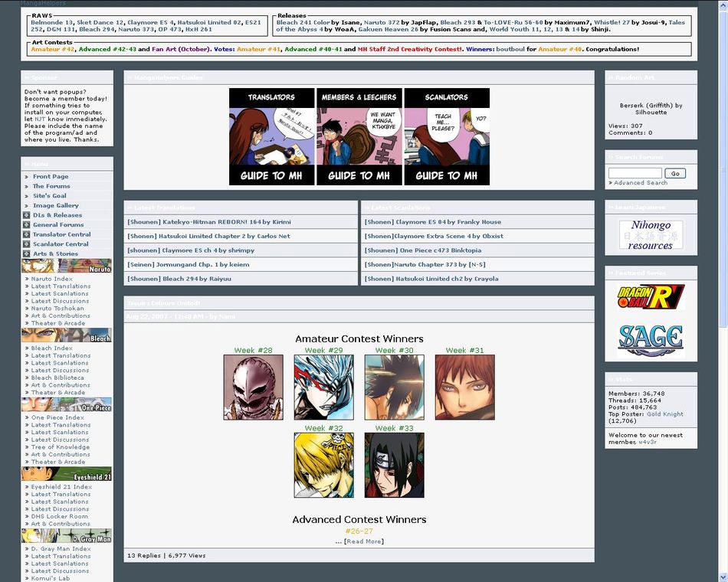
Task: Open the DHS Locker Room link
Action: click(x=60, y=517)
